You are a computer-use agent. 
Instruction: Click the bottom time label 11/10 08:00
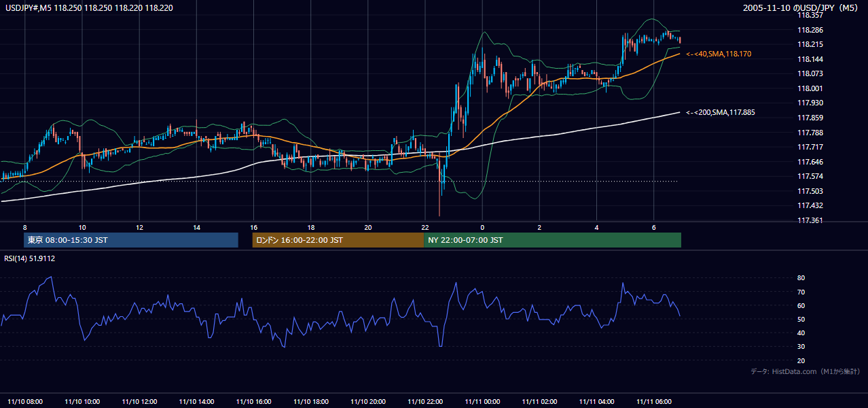(x=24, y=402)
